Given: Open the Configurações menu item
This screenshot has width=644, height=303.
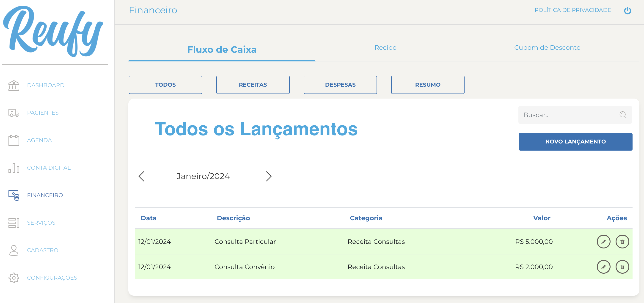Looking at the screenshot, I should (52, 278).
